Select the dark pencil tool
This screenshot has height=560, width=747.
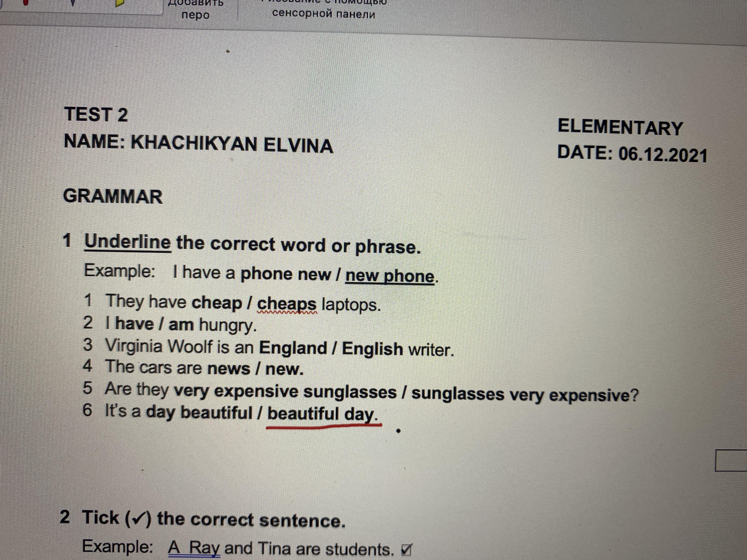73,3
